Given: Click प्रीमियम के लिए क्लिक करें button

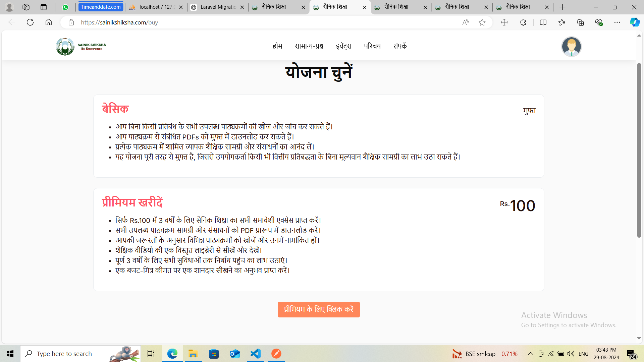Looking at the screenshot, I should click(x=319, y=309).
